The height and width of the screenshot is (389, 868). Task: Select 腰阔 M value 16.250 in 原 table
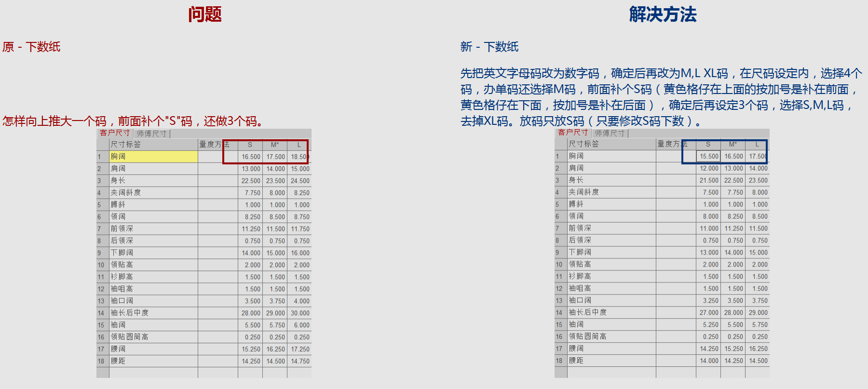275,349
